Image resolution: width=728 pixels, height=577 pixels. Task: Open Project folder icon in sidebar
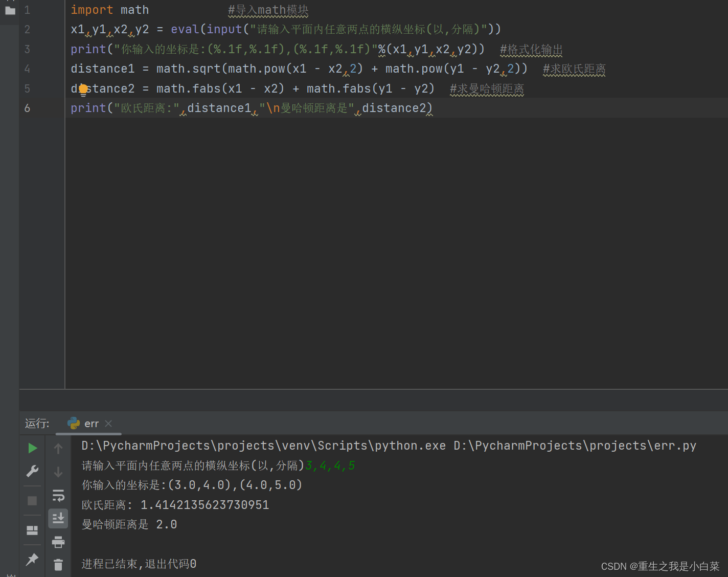(10, 10)
